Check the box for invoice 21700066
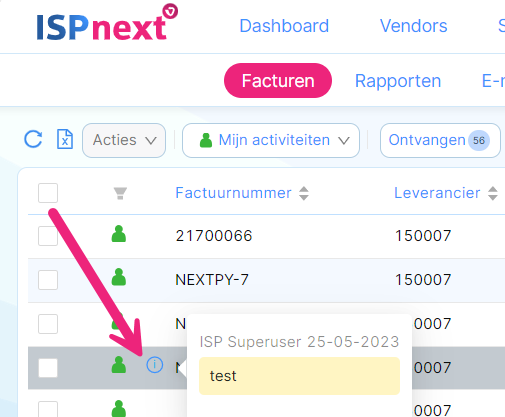505x417 pixels. point(48,236)
